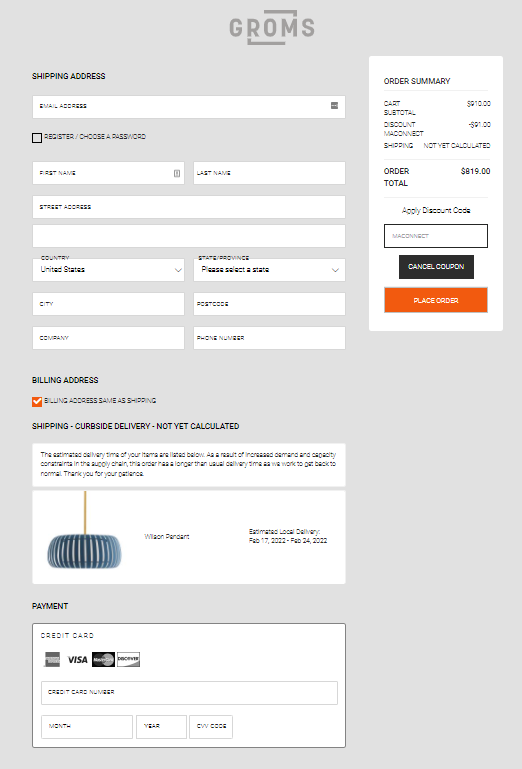Viewport: 522px width, 769px height.
Task: Select the American Express card icon
Action: (52, 660)
